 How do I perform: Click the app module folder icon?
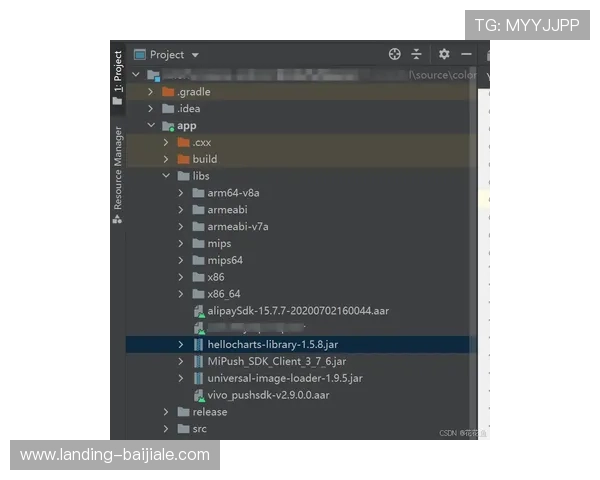(168, 126)
